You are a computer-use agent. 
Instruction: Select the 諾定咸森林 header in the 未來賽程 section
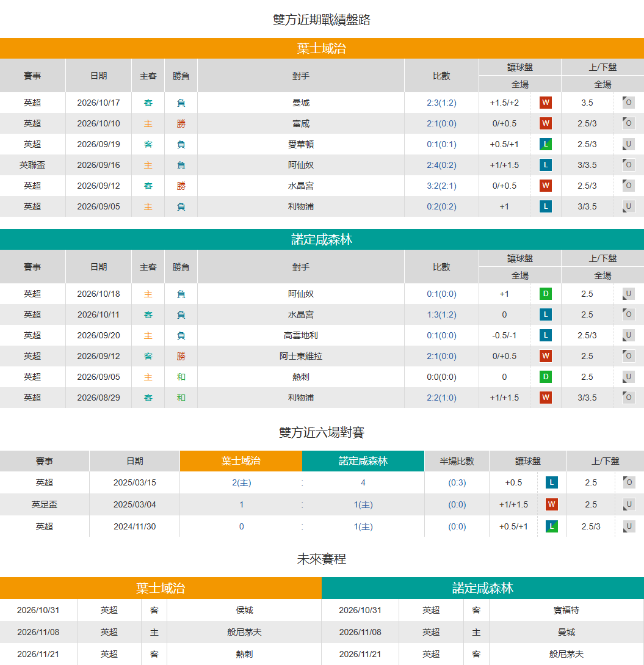pos(483,588)
